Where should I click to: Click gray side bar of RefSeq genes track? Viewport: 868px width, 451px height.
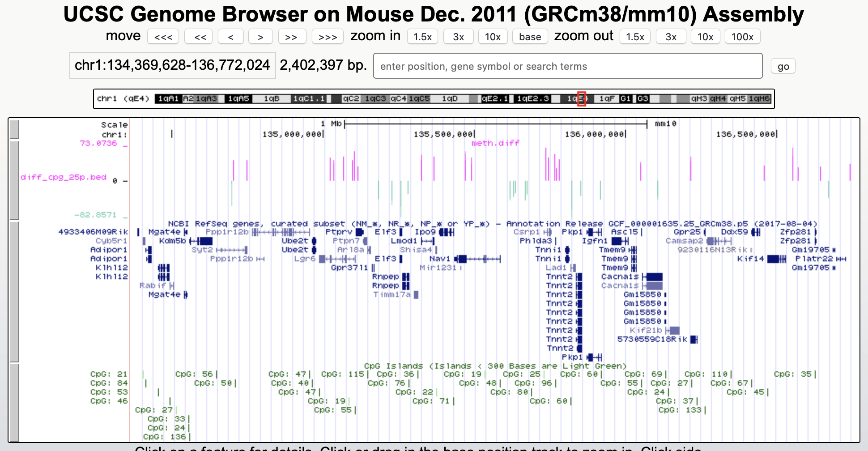(15, 291)
